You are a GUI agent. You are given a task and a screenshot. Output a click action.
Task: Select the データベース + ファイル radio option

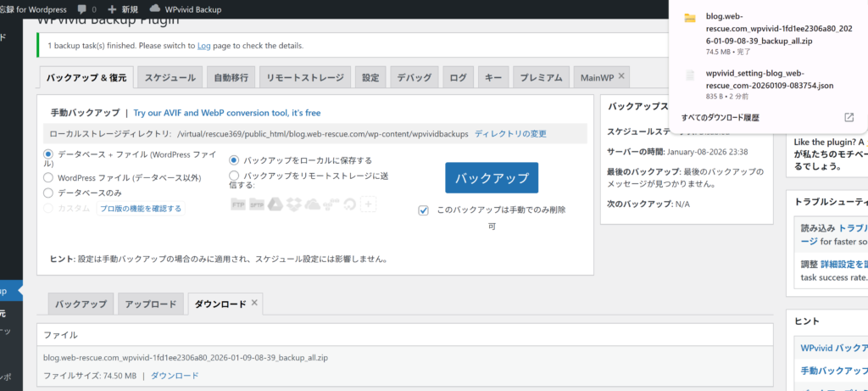tap(47, 154)
